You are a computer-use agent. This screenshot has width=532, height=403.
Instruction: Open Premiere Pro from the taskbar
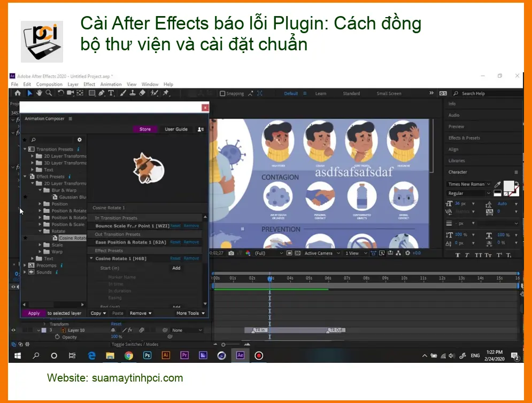184,355
